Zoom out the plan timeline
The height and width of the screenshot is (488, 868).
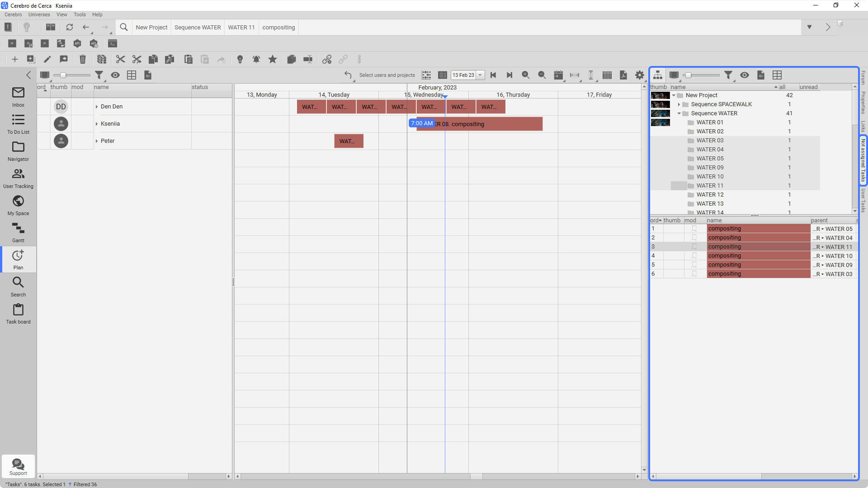point(542,75)
